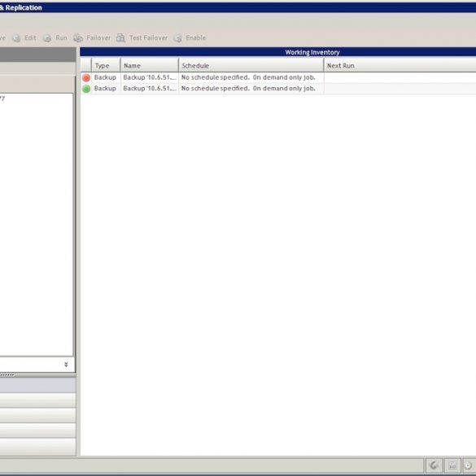
Task: Sort jobs by the Name column header
Action: coord(150,66)
